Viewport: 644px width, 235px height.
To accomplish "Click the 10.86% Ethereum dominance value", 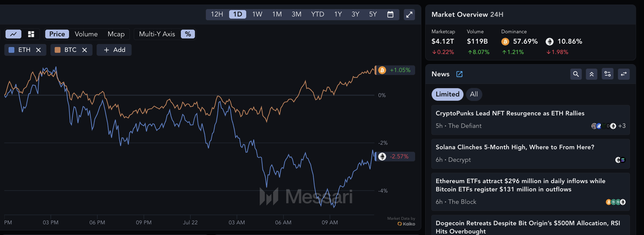I will [x=570, y=42].
